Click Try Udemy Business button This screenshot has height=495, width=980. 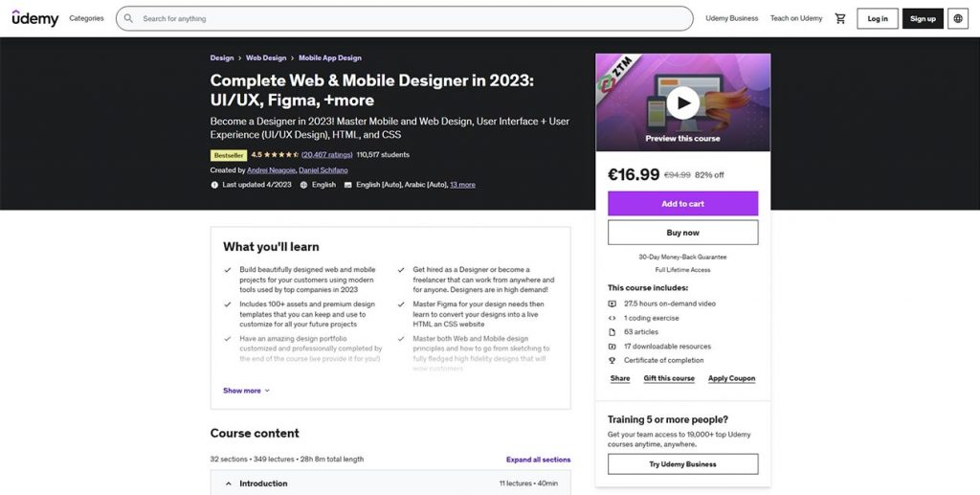point(682,464)
